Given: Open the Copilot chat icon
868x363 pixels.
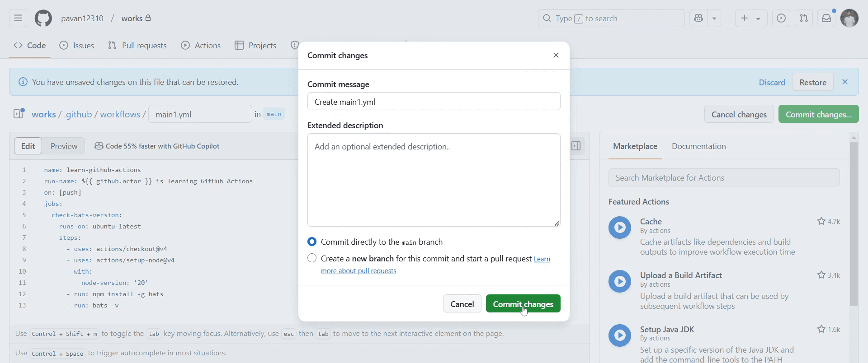Looking at the screenshot, I should coord(698,19).
